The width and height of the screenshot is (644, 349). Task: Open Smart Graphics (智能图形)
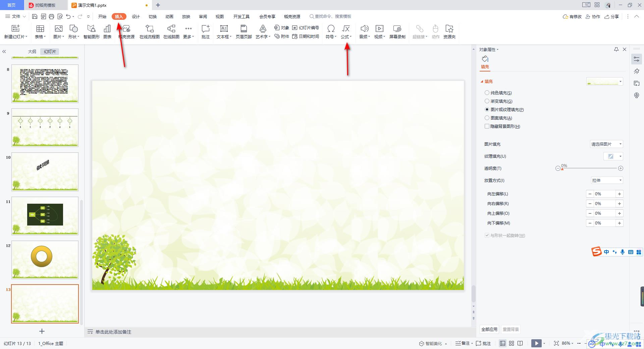pos(92,32)
